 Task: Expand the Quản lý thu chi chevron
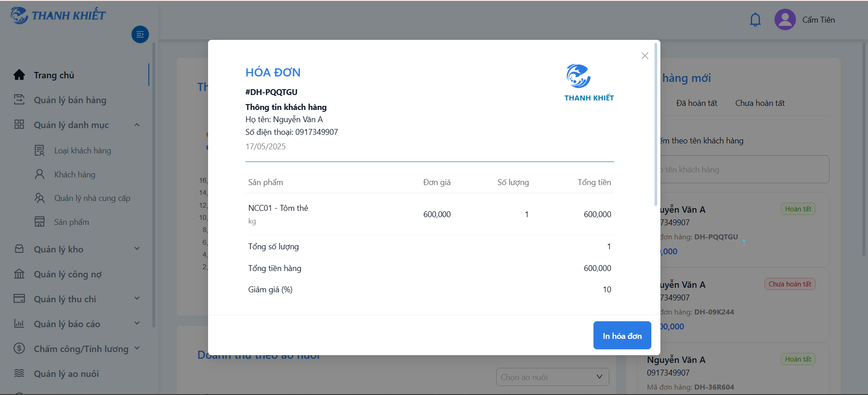[x=137, y=299]
